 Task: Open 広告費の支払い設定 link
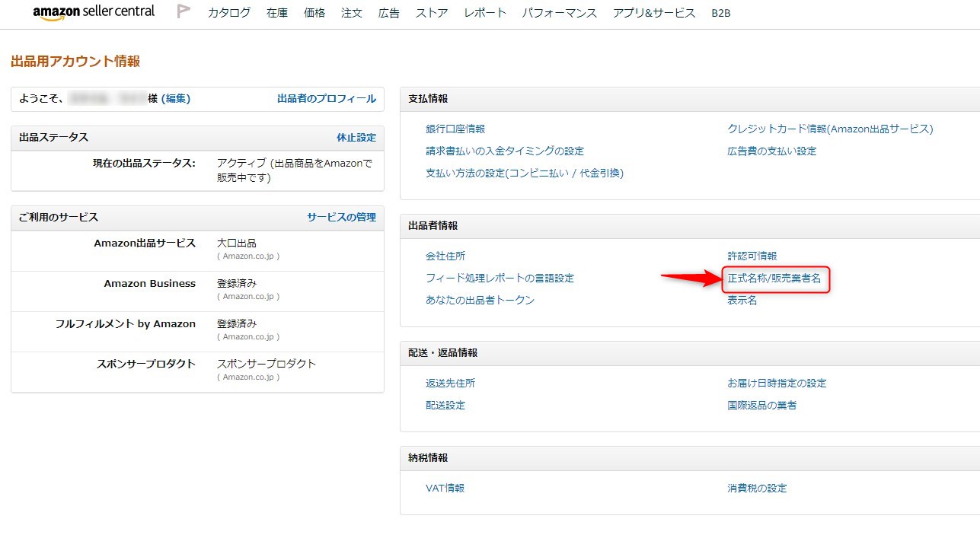coord(771,151)
